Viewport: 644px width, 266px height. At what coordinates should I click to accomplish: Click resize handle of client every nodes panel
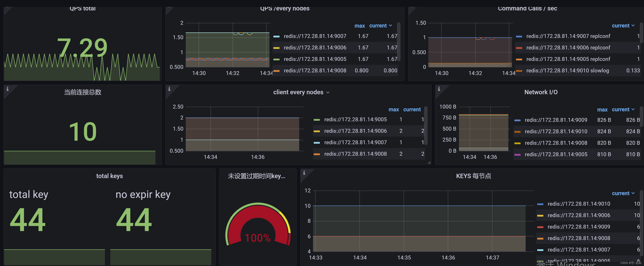429,162
